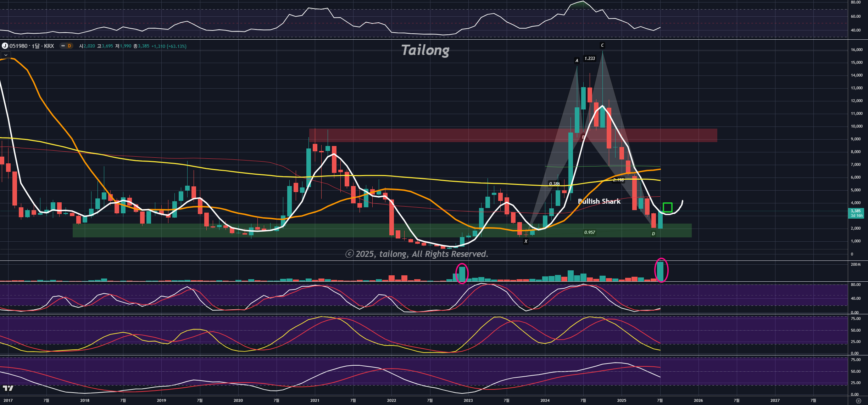Click the TradingView logo in bottom-left corner

coord(8,388)
